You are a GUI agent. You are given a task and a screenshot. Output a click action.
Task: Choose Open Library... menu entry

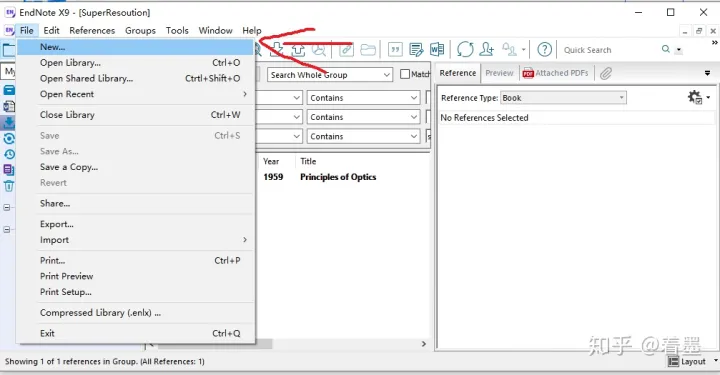pyautogui.click(x=135, y=62)
